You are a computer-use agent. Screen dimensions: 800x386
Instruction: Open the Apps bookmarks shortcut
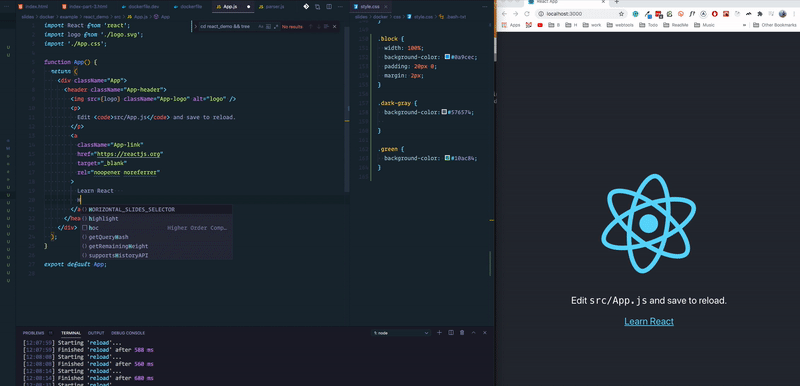(x=511, y=25)
